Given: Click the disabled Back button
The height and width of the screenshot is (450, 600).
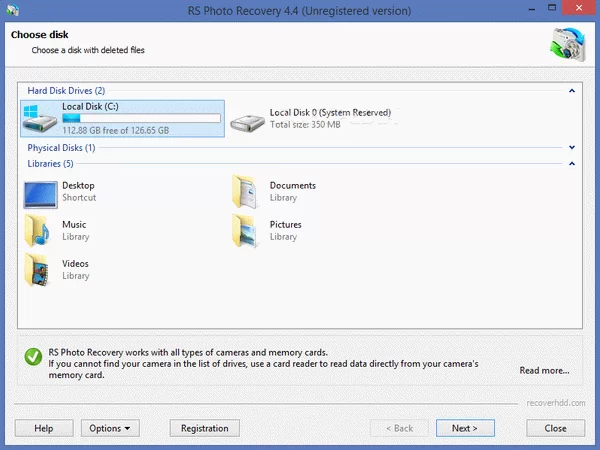Looking at the screenshot, I should pyautogui.click(x=399, y=428).
